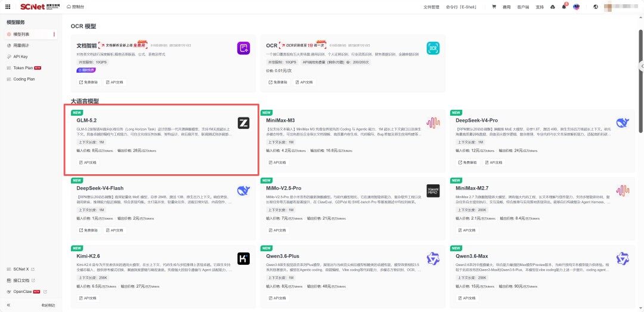Open the SCNet X external link
Screen dimensions: 644x312
tap(21, 269)
